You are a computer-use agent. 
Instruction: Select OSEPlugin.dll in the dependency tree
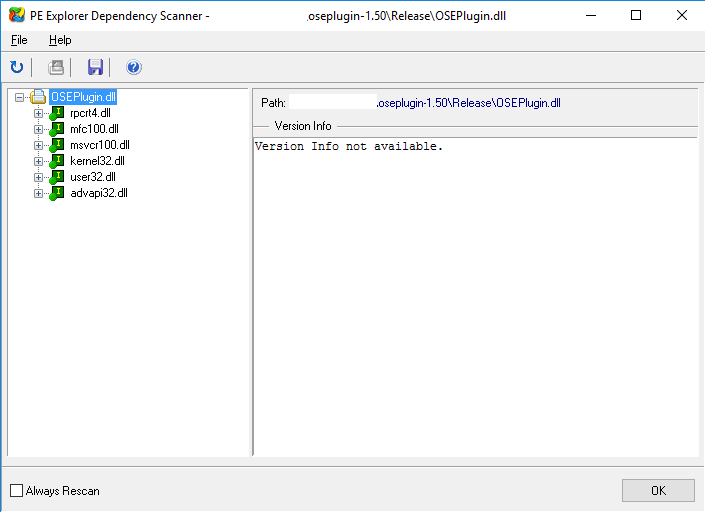pos(83,97)
